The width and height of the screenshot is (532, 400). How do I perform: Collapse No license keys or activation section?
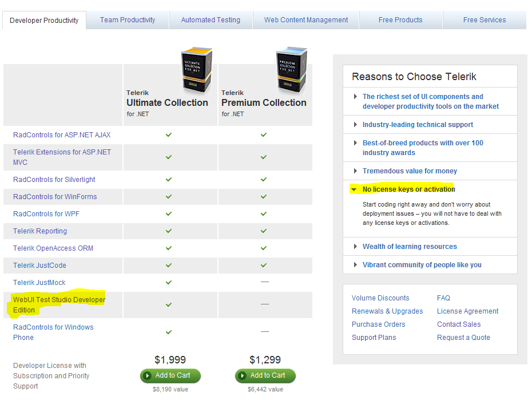pos(408,189)
